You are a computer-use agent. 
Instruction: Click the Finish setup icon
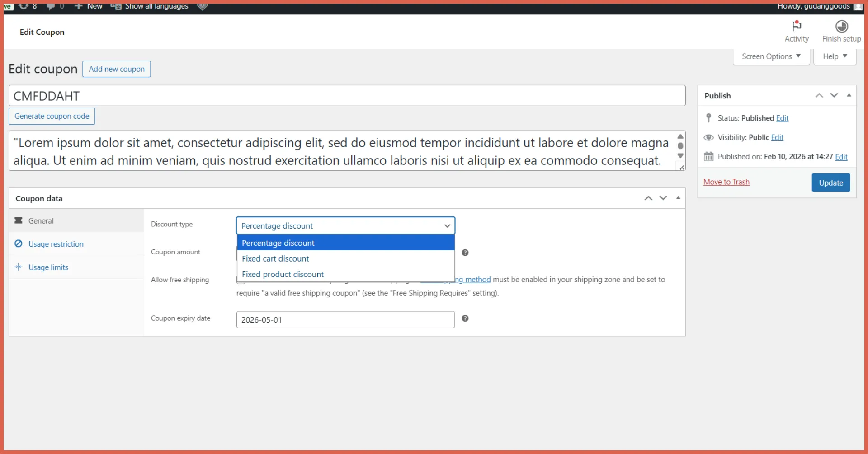click(x=842, y=26)
